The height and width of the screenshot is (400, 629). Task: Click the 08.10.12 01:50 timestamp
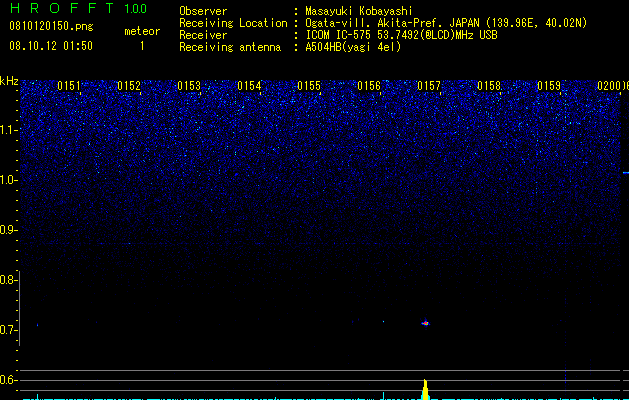(x=51, y=46)
